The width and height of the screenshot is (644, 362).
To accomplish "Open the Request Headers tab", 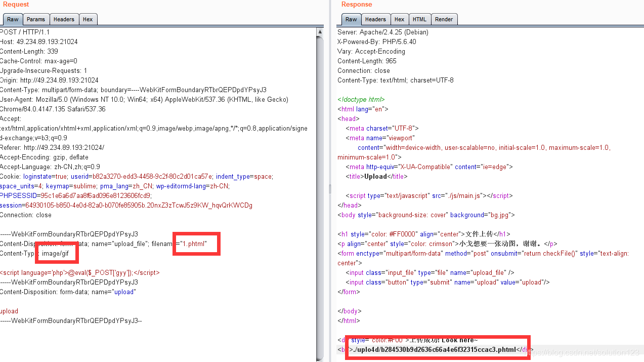I will [64, 19].
